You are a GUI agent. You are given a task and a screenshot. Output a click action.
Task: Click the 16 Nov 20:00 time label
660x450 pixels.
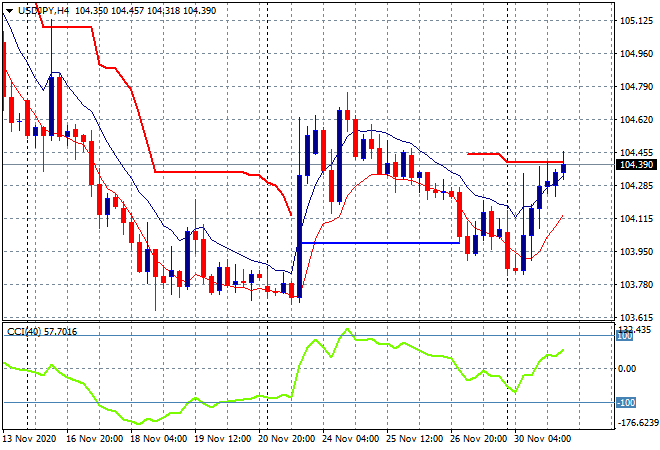coord(94,439)
